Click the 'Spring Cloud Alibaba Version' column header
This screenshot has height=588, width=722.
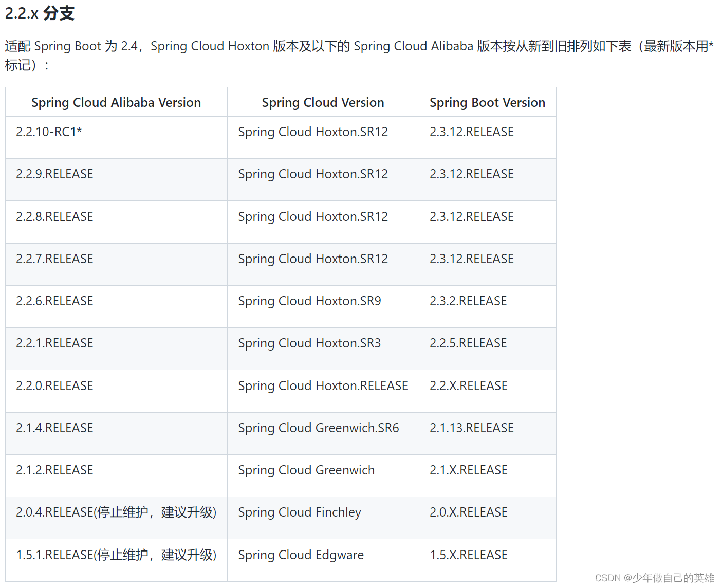116,102
